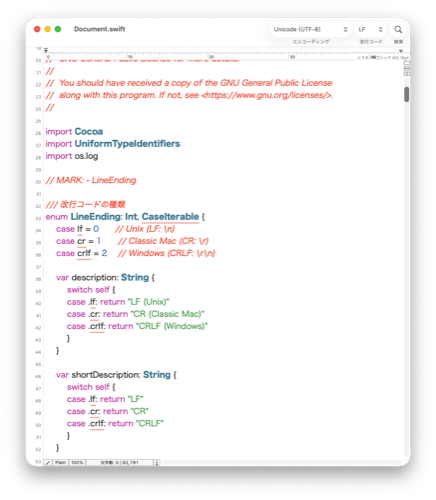Click the ruler at the 20 mark
The width and height of the screenshot is (436, 500).
pyautogui.click(x=211, y=57)
